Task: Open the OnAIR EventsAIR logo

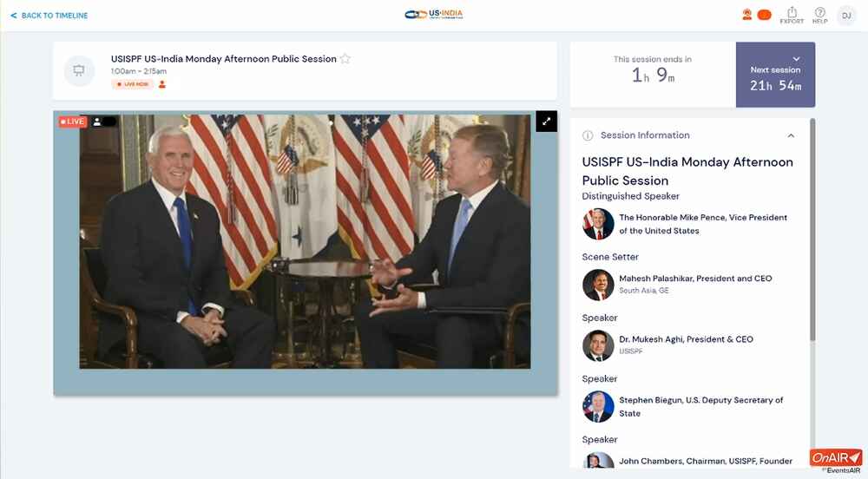Action: pyautogui.click(x=836, y=461)
